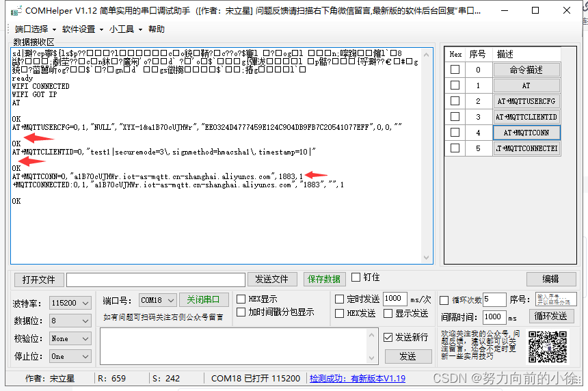Open the 帮助 menu
The width and height of the screenshot is (588, 391).
[x=157, y=29]
